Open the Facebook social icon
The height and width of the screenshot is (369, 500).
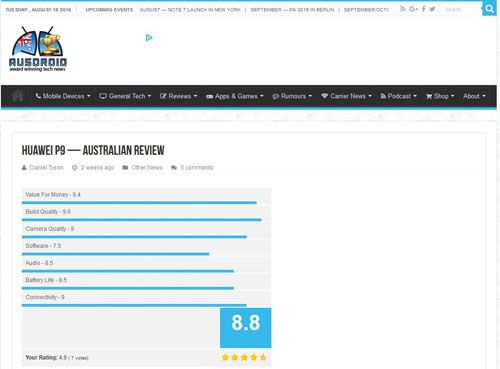click(x=424, y=9)
